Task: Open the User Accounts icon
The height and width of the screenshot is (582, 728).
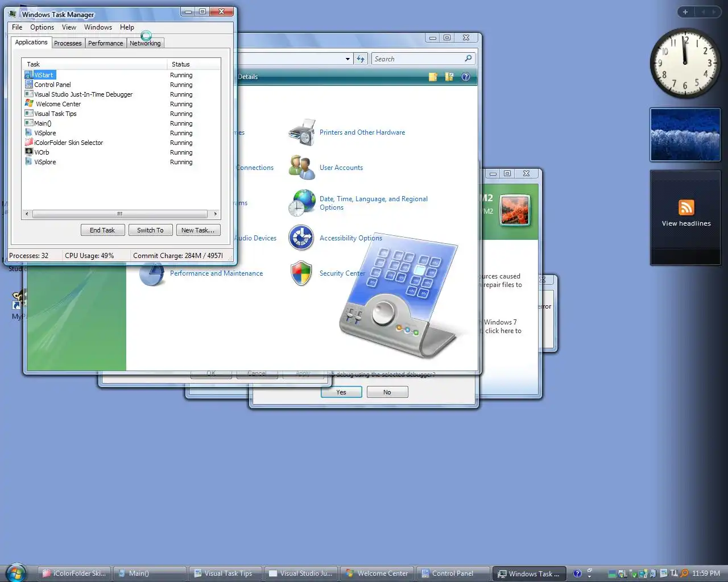Action: click(302, 168)
